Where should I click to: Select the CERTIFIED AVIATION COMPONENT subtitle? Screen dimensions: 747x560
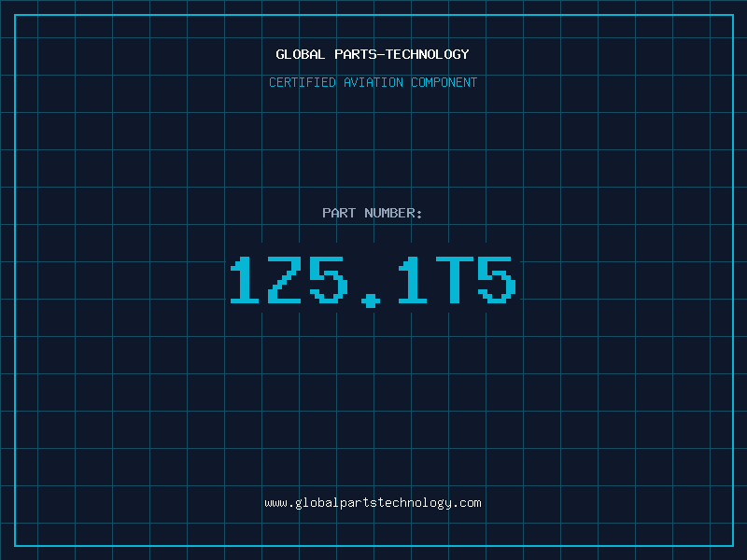pos(373,82)
